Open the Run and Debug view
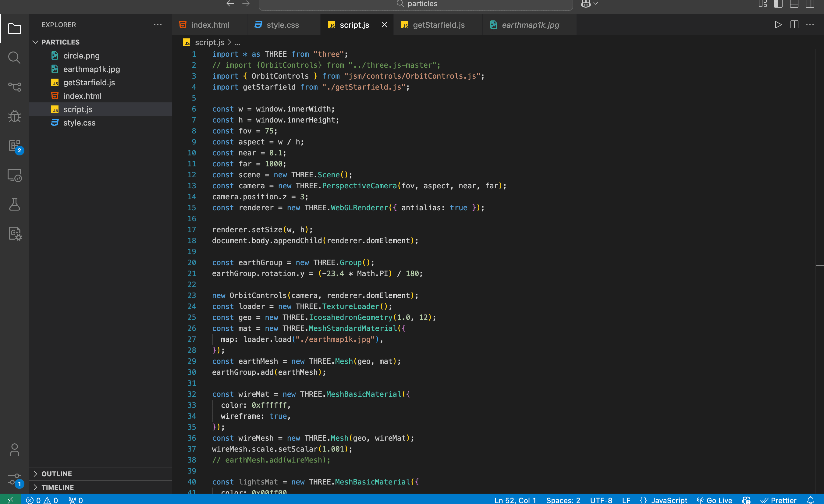Image resolution: width=824 pixels, height=504 pixels. (14, 116)
